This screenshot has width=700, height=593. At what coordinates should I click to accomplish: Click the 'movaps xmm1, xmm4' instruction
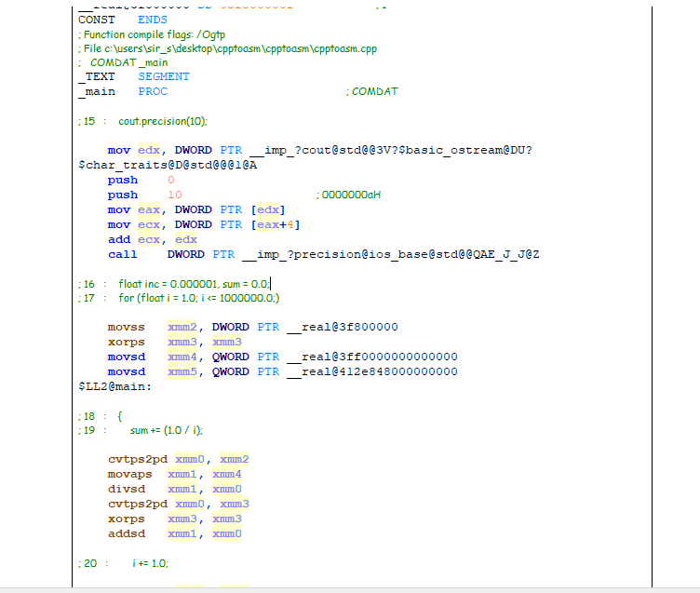175,474
